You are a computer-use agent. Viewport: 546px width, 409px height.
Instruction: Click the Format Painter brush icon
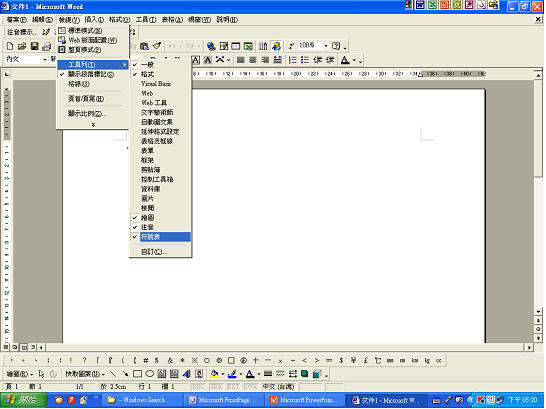[157, 46]
